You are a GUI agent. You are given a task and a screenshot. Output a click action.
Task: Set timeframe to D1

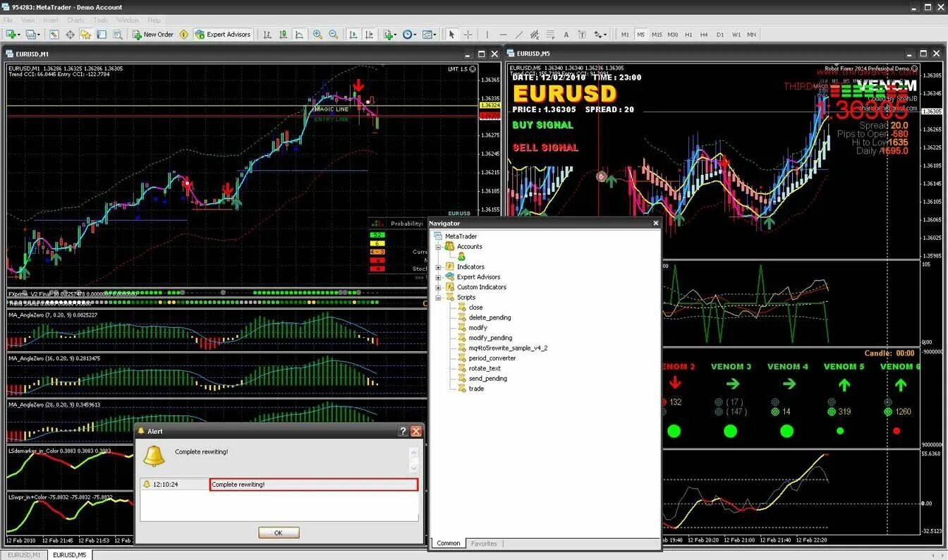[x=720, y=35]
